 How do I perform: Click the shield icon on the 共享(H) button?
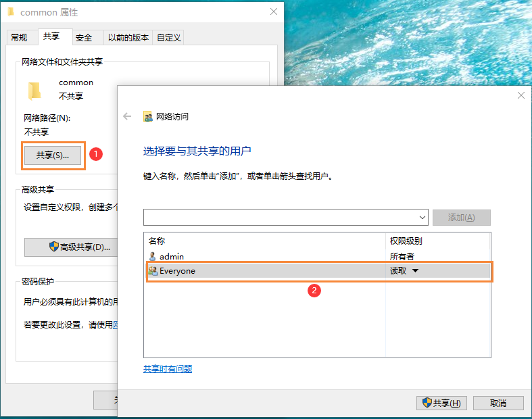click(427, 403)
